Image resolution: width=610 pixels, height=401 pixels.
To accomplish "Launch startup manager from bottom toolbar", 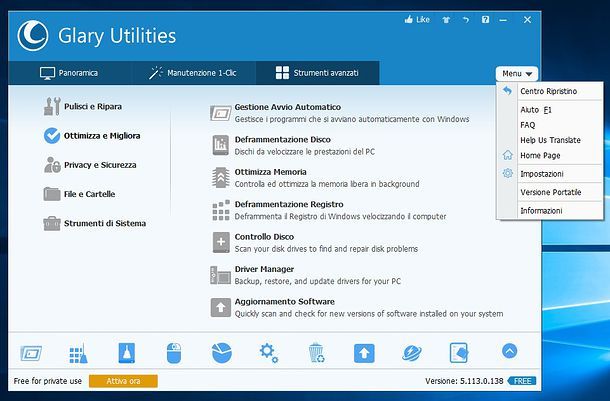I will (x=31, y=353).
